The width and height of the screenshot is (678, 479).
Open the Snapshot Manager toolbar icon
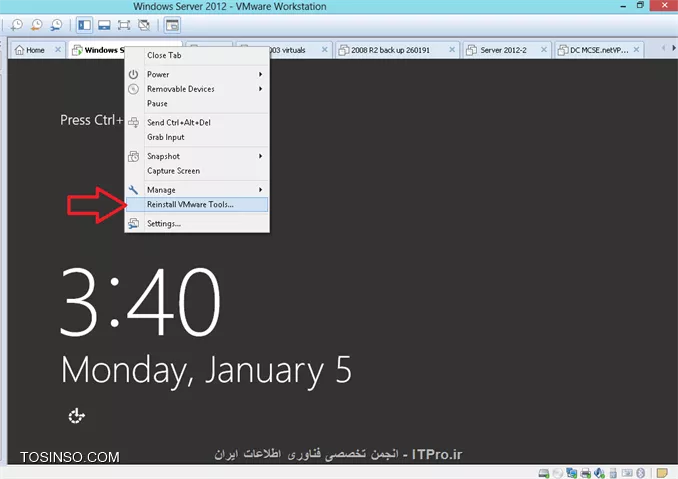tap(56, 25)
